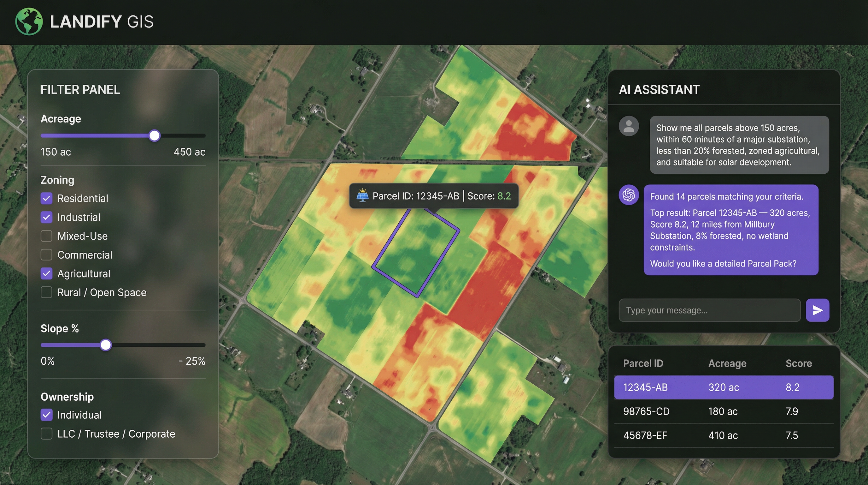Uncheck the Agricultural zoning filter
Image resolution: width=868 pixels, height=485 pixels.
coord(46,273)
